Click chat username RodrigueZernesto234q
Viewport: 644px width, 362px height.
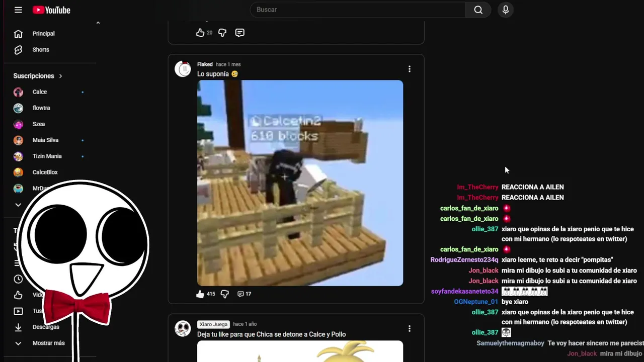[464, 260]
